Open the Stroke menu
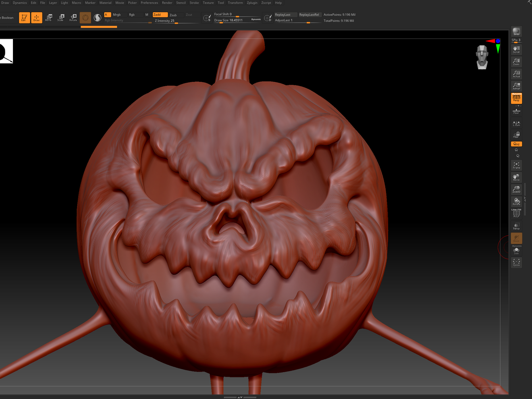This screenshot has width=532, height=399. point(194,3)
